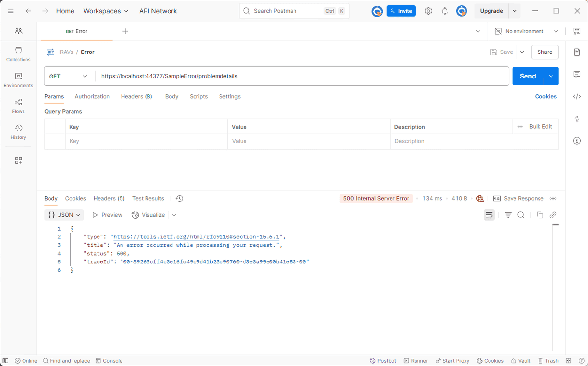This screenshot has width=588, height=366.
Task: Open the Flows sidebar panel
Action: point(18,106)
